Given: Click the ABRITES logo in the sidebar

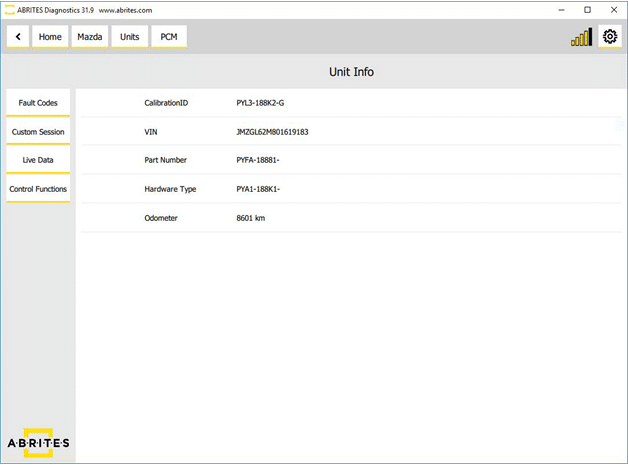Looking at the screenshot, I should [x=38, y=442].
